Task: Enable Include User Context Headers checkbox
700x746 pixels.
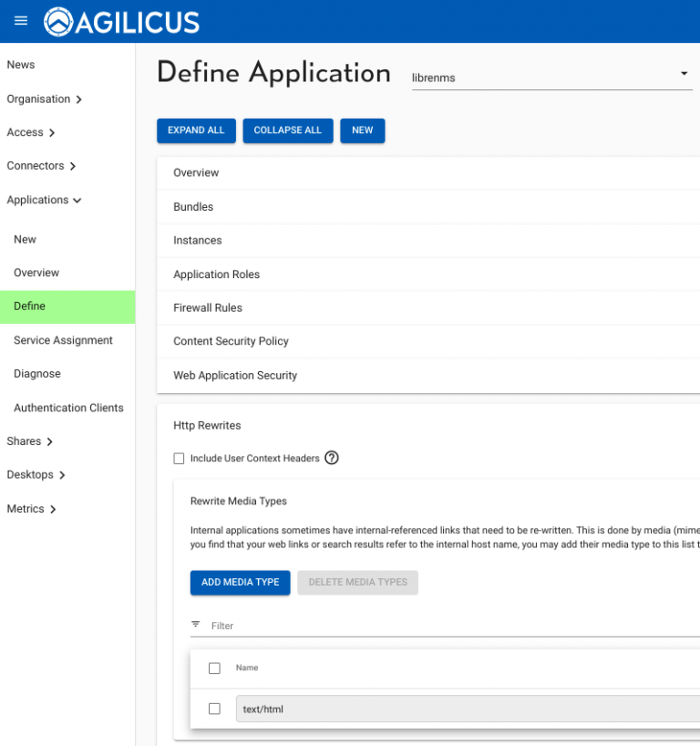Action: point(179,459)
